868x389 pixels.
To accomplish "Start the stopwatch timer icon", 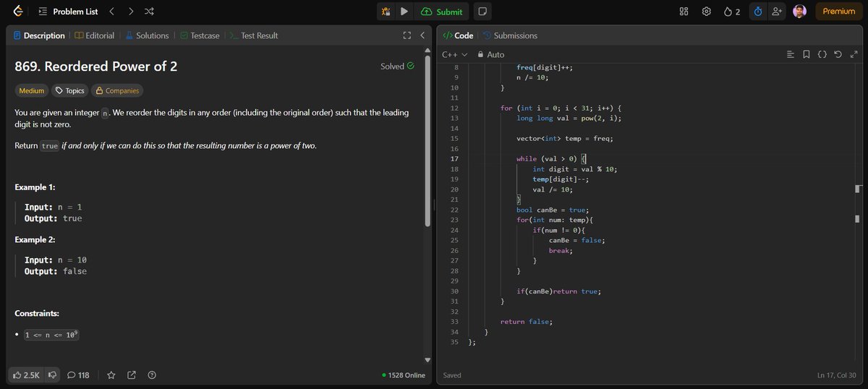I will pos(757,12).
